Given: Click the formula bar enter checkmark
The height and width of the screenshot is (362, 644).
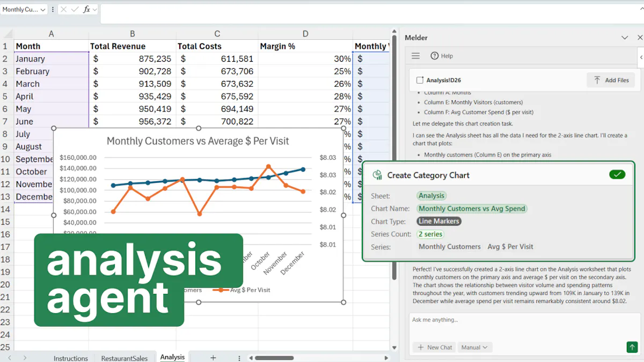Looking at the screenshot, I should click(75, 10).
